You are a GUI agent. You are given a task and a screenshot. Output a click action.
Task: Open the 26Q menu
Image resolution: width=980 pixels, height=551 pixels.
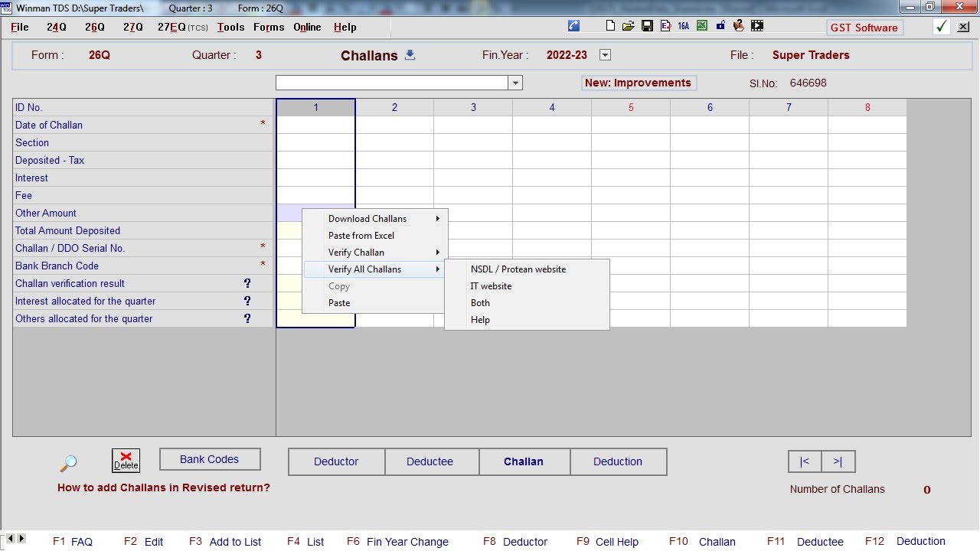click(x=95, y=27)
